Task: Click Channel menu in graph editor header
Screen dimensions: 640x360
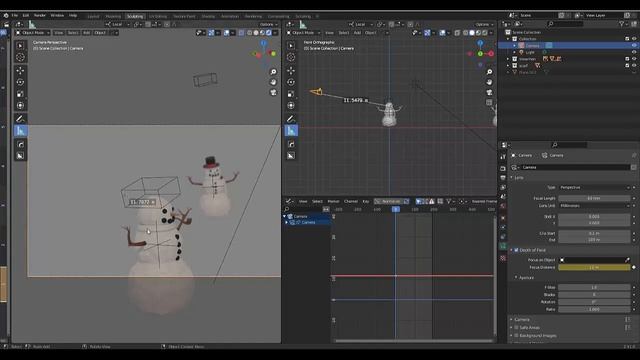Action: [x=351, y=201]
